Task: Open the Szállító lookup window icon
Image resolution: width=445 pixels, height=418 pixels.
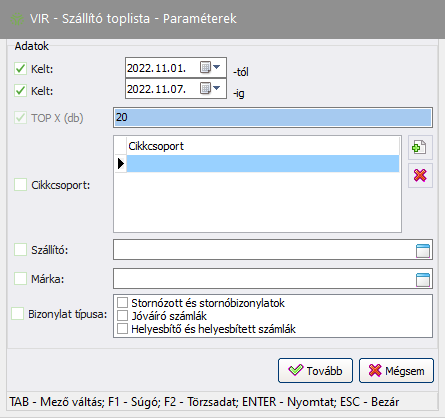Action: 423,251
